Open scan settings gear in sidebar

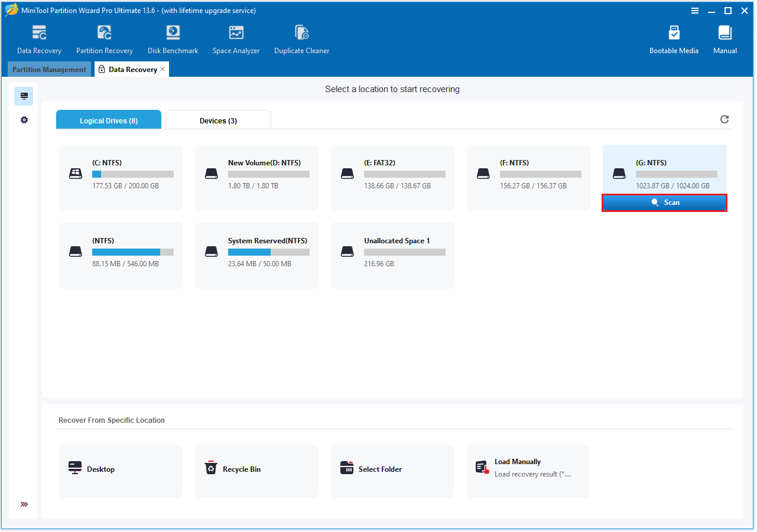24,120
